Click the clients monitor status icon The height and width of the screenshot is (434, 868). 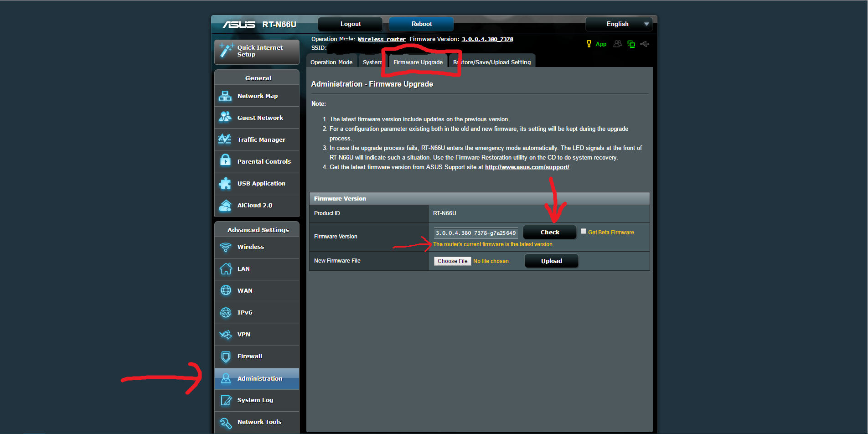pyautogui.click(x=631, y=44)
